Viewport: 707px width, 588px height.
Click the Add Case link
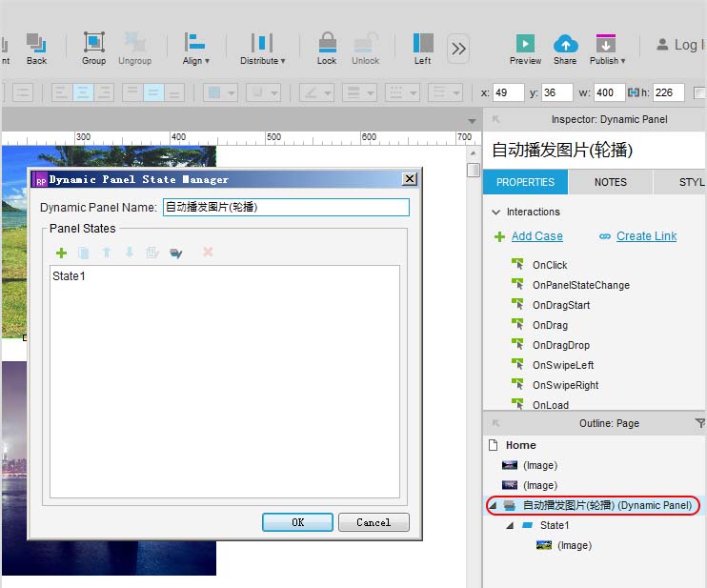(537, 236)
